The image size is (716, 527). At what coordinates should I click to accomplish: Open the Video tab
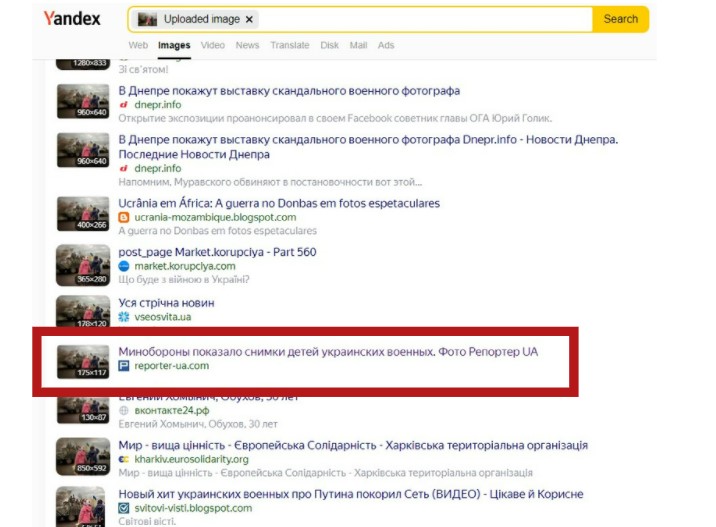point(213,45)
